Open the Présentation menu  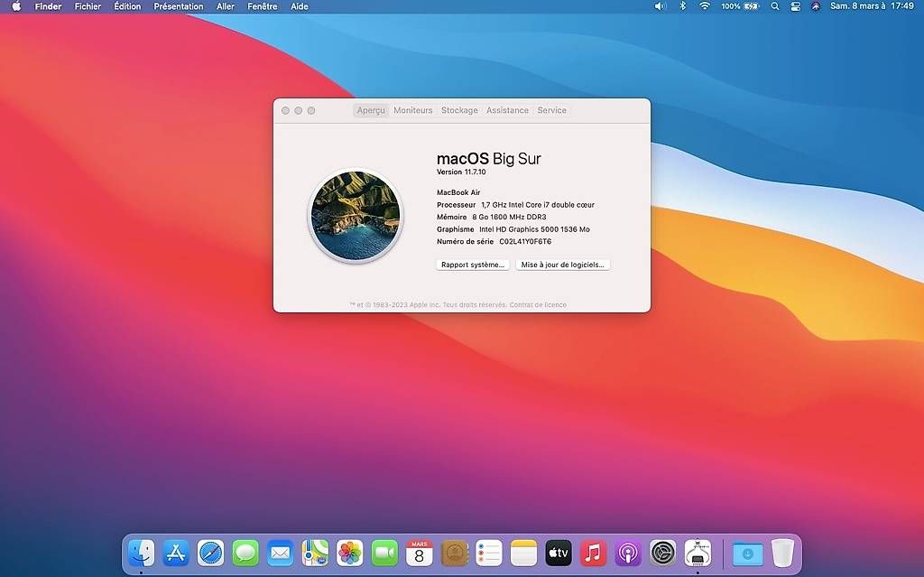pos(179,6)
